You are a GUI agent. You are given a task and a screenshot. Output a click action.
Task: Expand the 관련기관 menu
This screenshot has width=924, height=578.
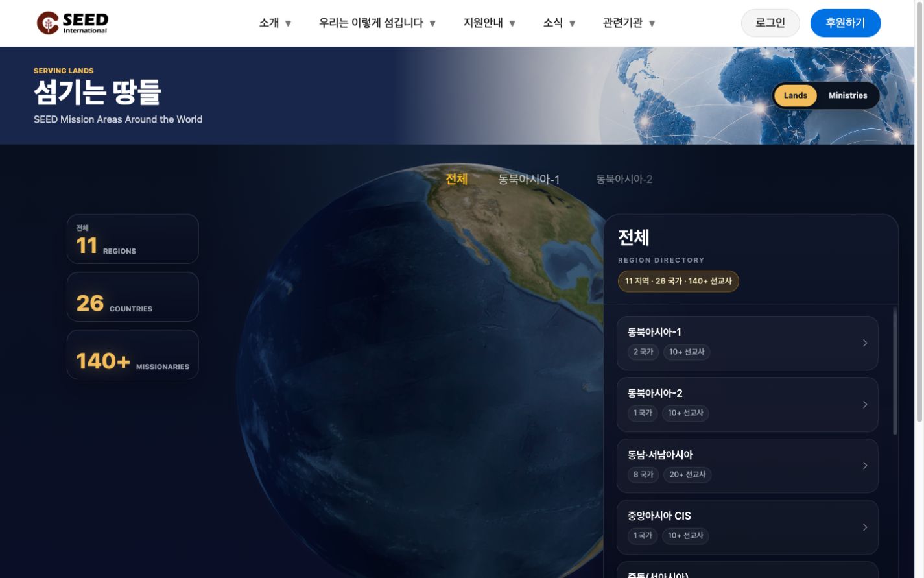click(x=629, y=23)
